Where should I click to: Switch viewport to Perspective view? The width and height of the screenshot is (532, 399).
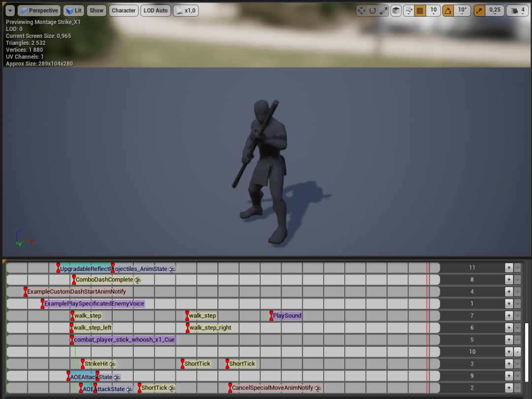click(x=39, y=10)
